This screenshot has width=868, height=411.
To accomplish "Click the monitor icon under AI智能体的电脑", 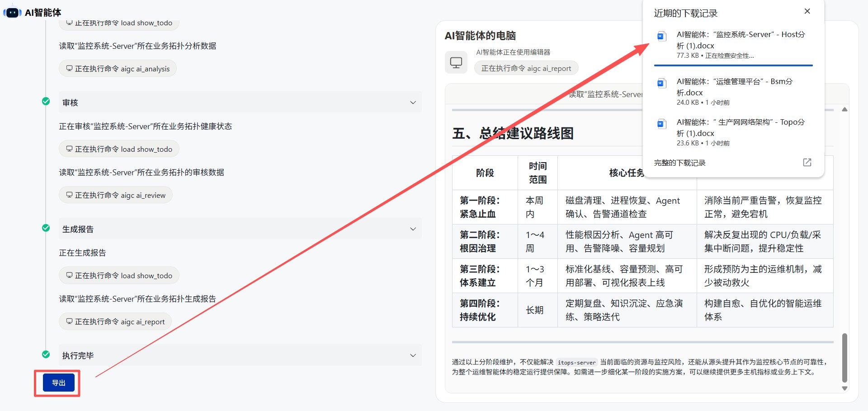I will click(x=456, y=62).
